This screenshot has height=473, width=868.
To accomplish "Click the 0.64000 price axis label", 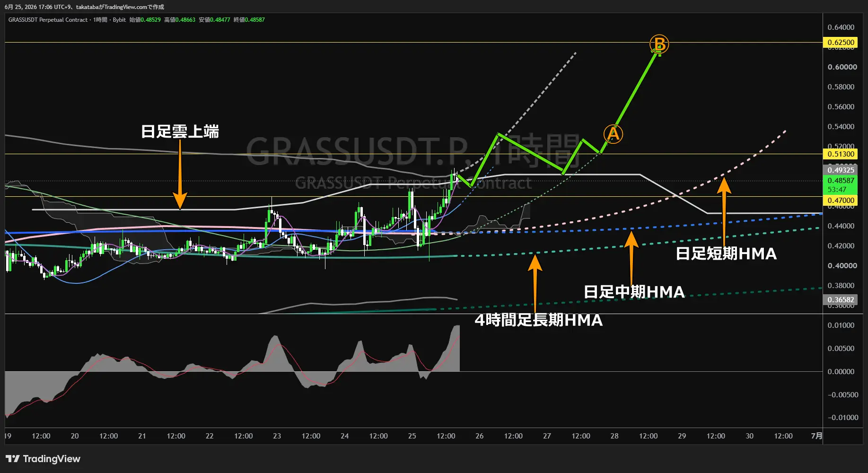I will point(841,27).
